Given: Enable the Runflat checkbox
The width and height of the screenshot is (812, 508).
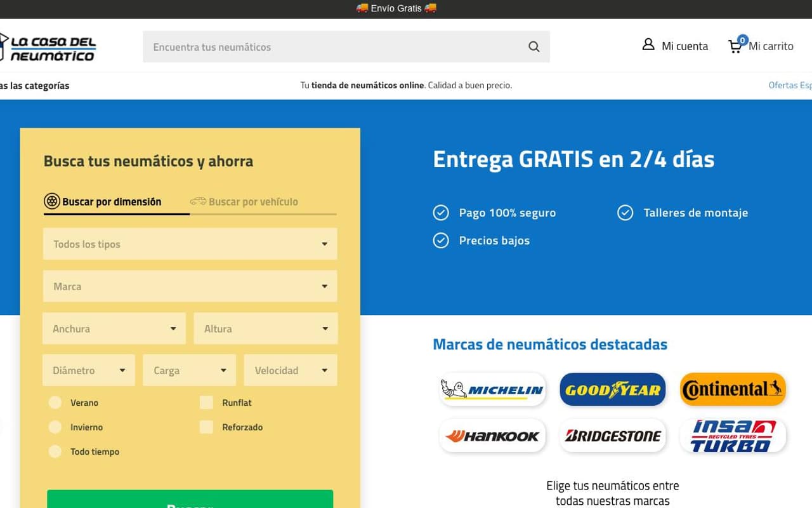Looking at the screenshot, I should [x=206, y=403].
